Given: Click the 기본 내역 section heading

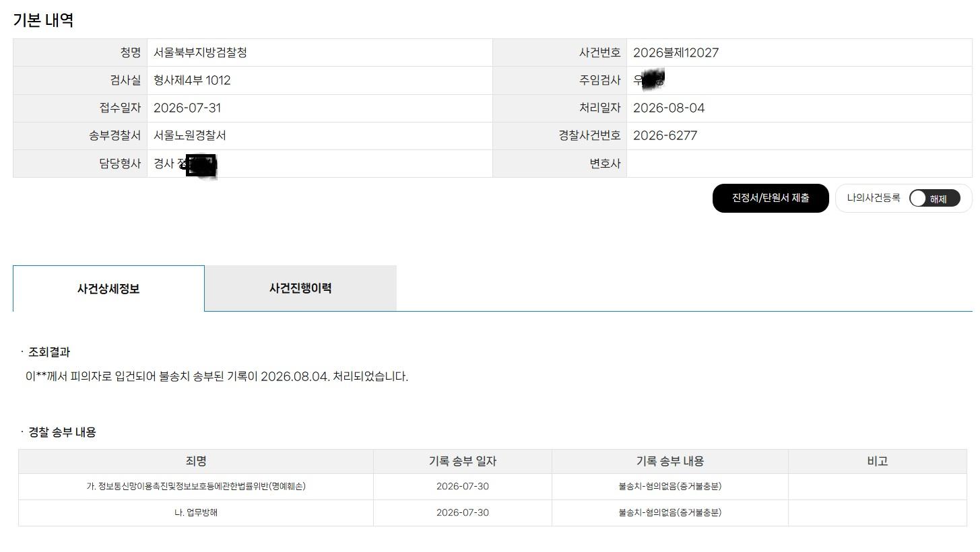Looking at the screenshot, I should 43,20.
